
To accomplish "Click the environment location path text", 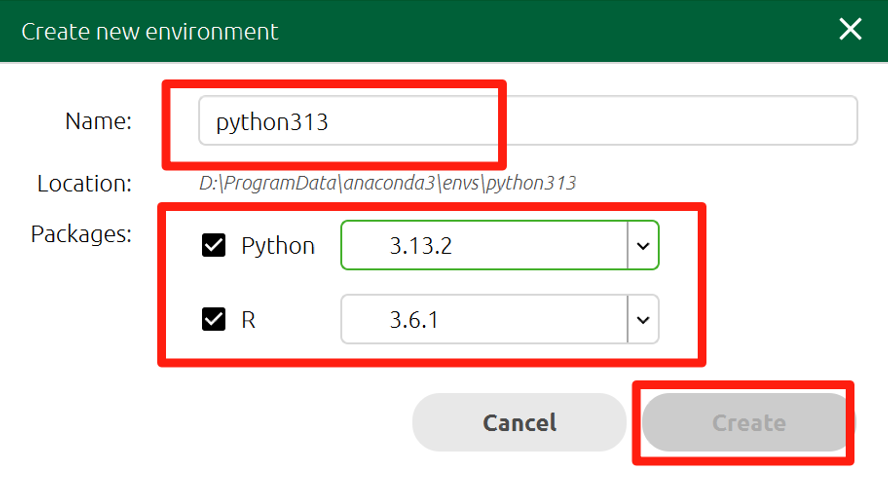I will (x=387, y=183).
